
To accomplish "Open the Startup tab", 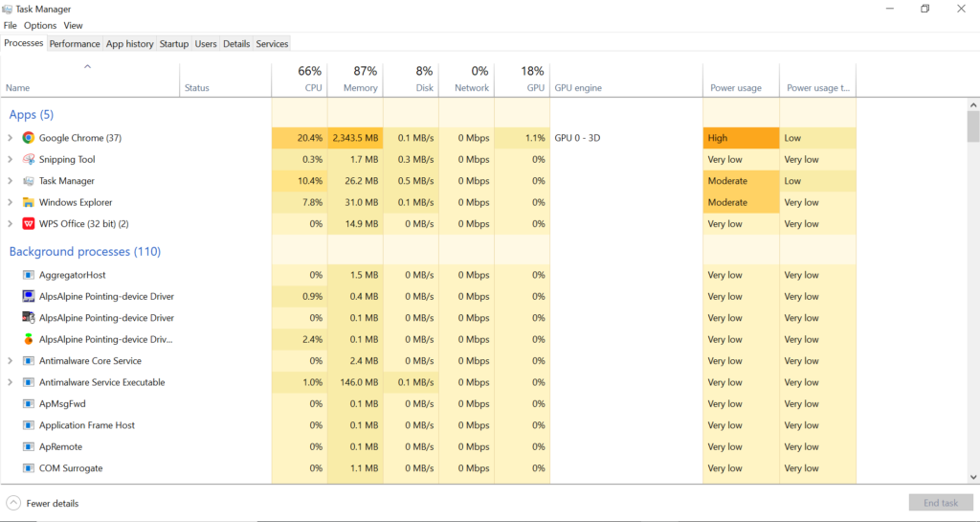I will pos(173,43).
